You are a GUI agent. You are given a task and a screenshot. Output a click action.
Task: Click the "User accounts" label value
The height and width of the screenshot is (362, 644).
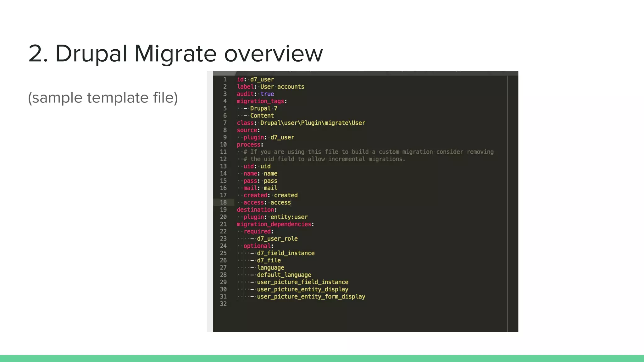(282, 87)
